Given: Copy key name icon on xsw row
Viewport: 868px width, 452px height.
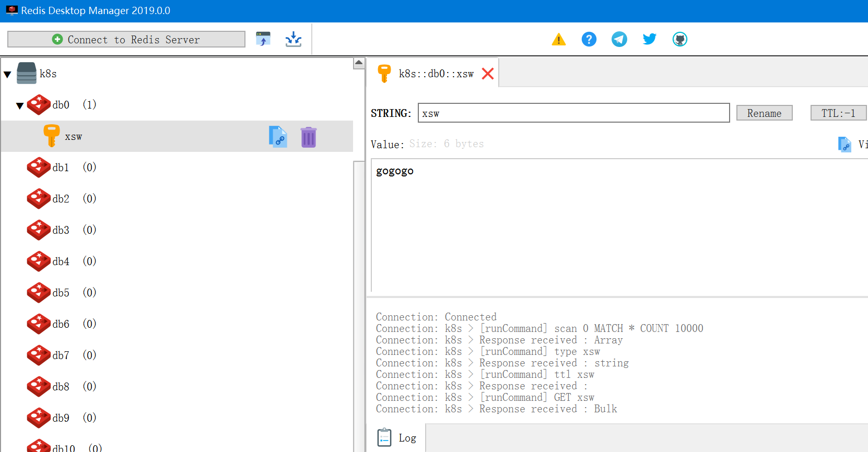Looking at the screenshot, I should (x=278, y=137).
